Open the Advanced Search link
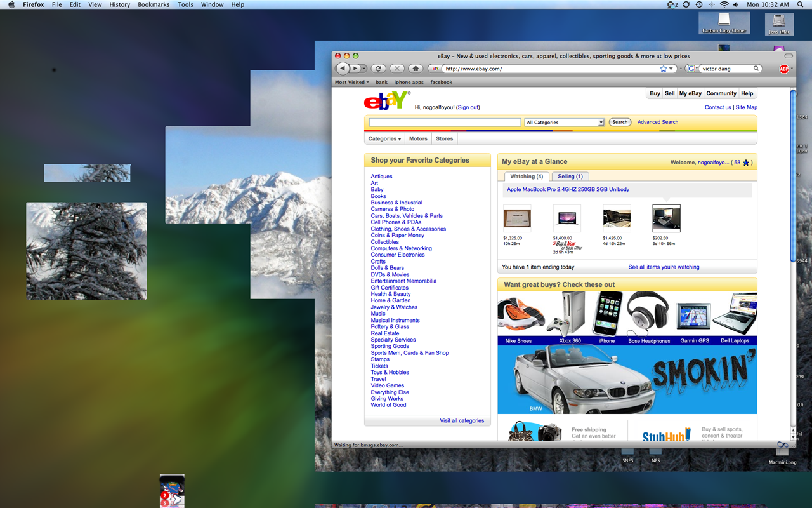 pos(658,122)
